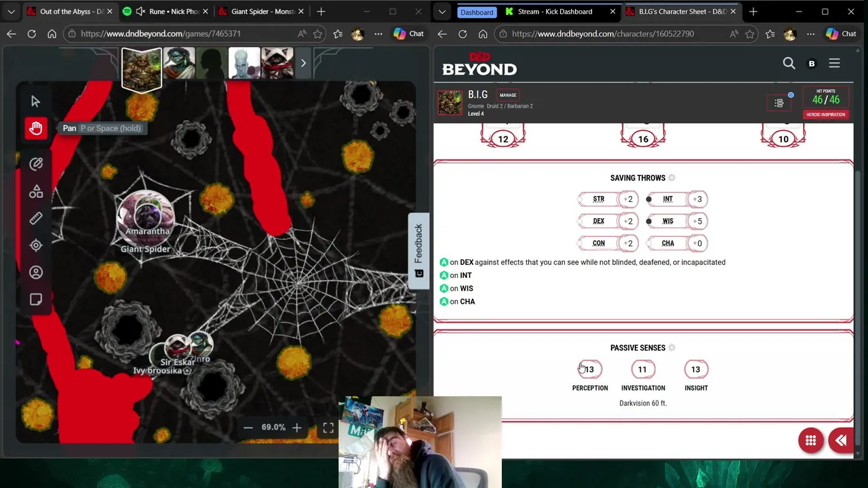
Task: Select B.I.G's Character Sheet tab
Action: click(x=681, y=12)
